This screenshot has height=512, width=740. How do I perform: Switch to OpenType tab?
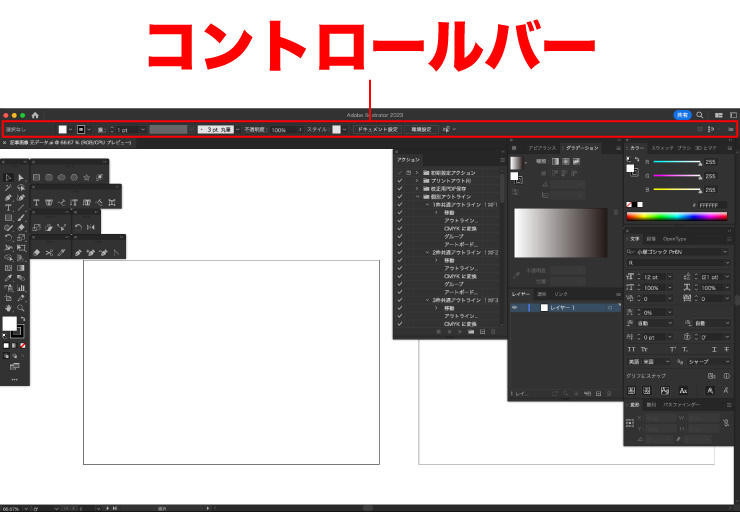pyautogui.click(x=674, y=239)
